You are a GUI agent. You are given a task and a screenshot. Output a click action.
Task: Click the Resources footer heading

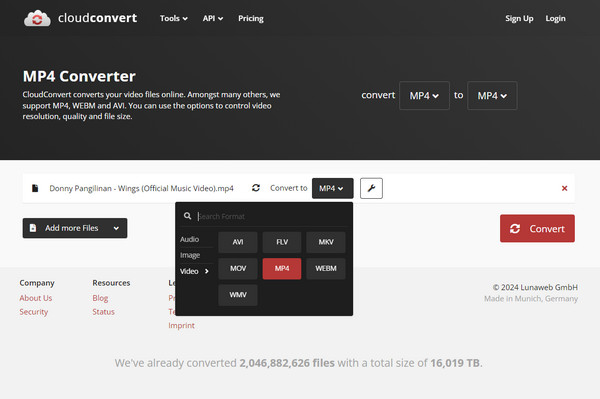(111, 283)
